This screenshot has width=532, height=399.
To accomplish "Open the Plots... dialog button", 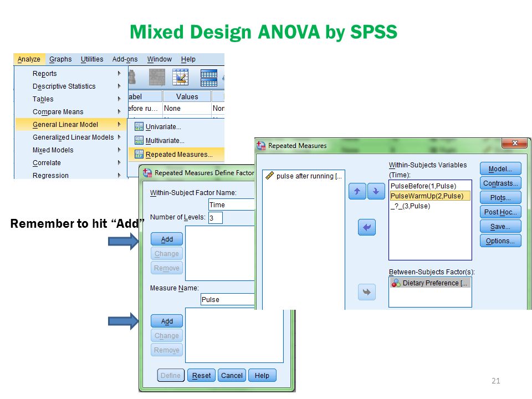I will 500,197.
